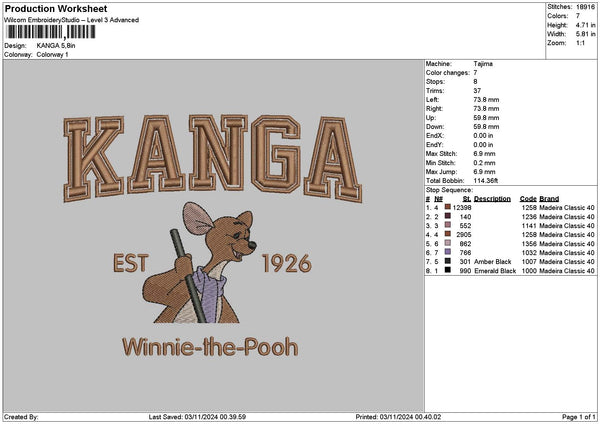Click the Max Jump value '6.9 mm'

(484, 172)
